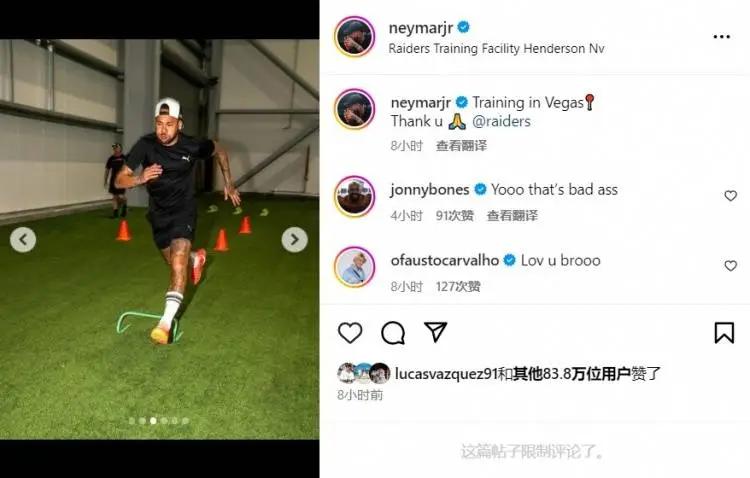Go to the next photo with the right arrow
The height and width of the screenshot is (478, 750).
pyautogui.click(x=295, y=239)
